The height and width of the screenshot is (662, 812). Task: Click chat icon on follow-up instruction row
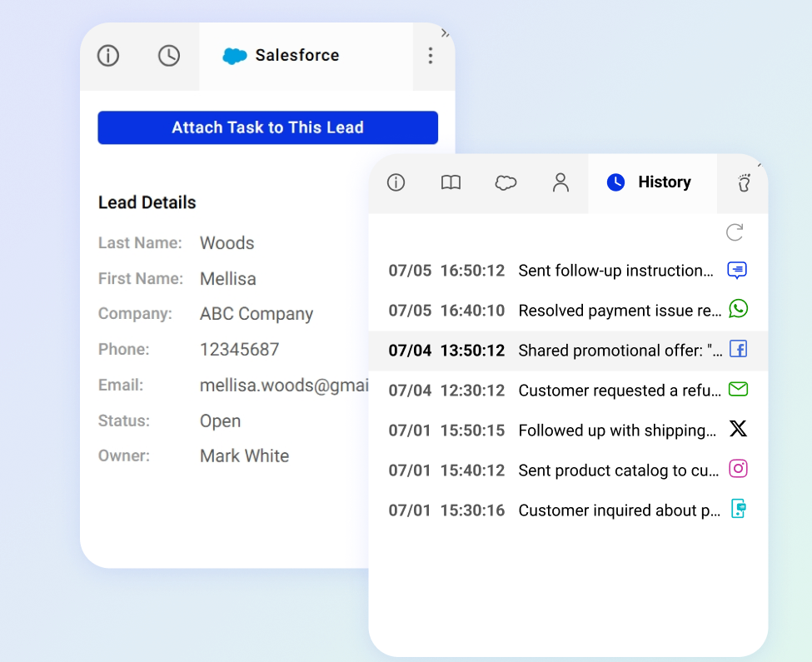(x=737, y=270)
